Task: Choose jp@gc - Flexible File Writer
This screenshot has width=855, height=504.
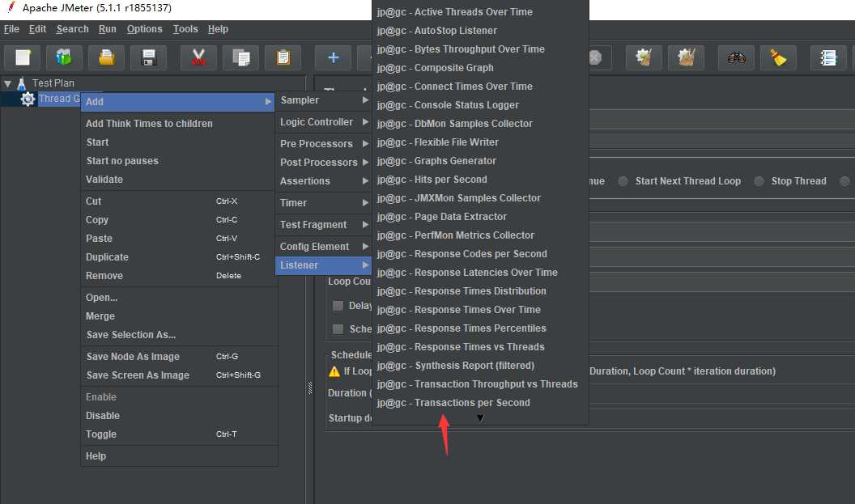Action: click(x=480, y=142)
